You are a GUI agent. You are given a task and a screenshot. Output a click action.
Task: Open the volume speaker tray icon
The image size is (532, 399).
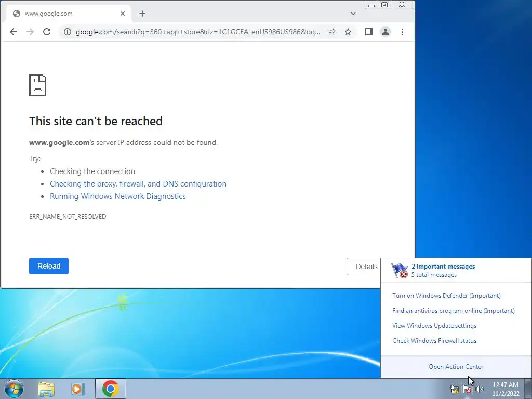coord(480,389)
